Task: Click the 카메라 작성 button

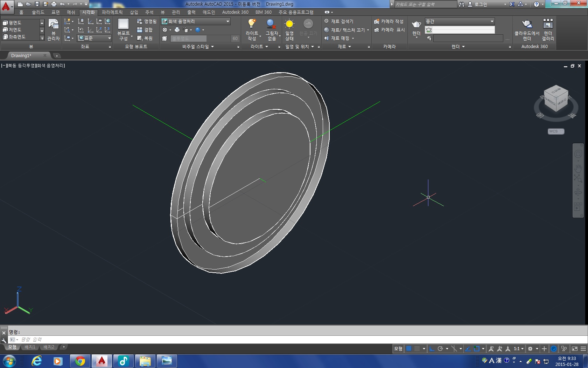Action: pyautogui.click(x=388, y=21)
